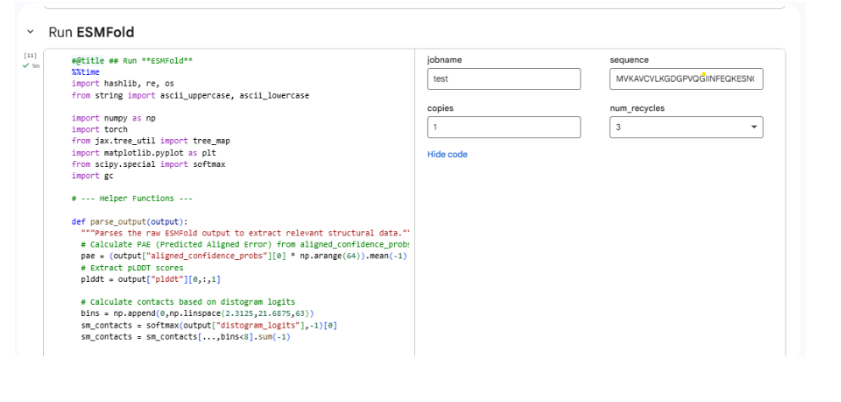Click the '# Extract pLDDT scores' comment
This screenshot has height=402, width=841.
coord(132,267)
